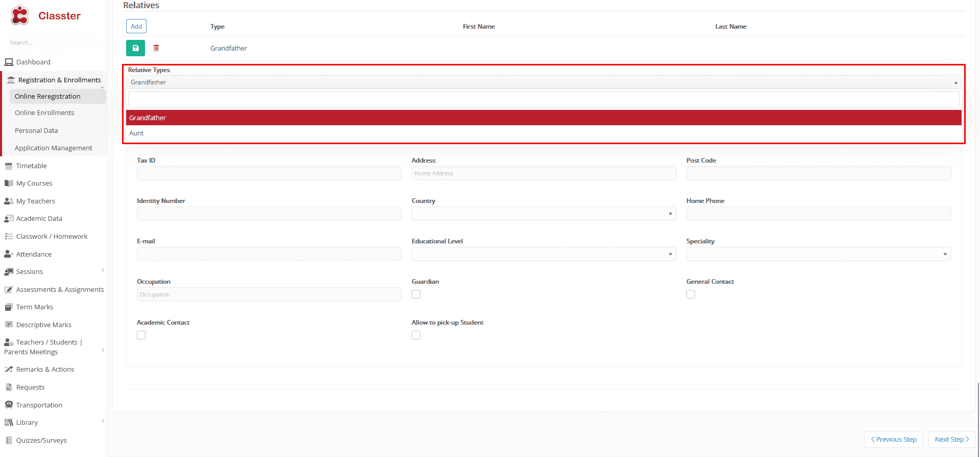This screenshot has height=457, width=980.
Task: Click the Occupation field
Action: (269, 294)
